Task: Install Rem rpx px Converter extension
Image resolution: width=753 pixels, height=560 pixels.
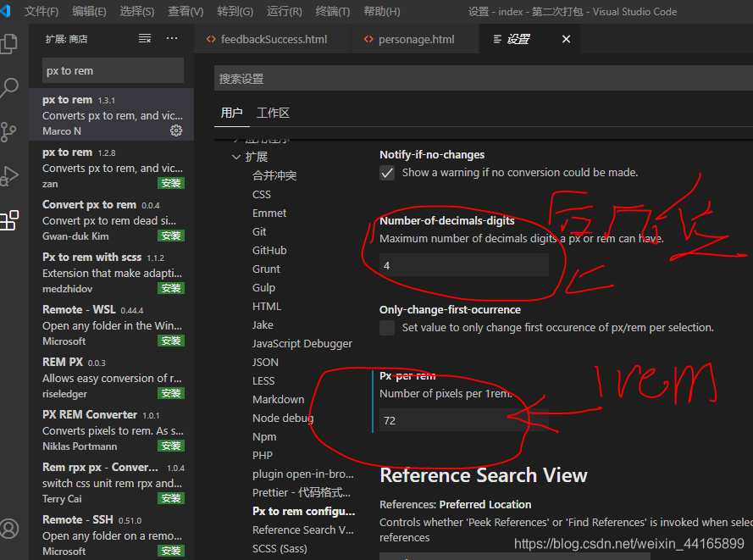Action: (x=171, y=498)
